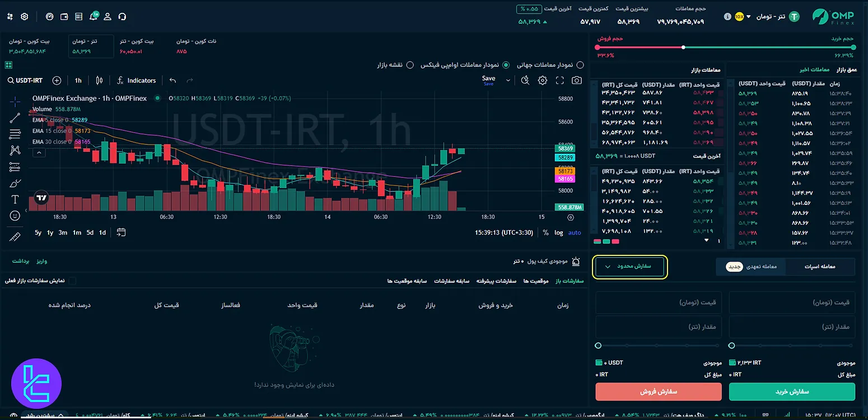Viewport: 868px width, 420px height.
Task: Select the crosshair tool in chart toolbar
Action: click(15, 101)
